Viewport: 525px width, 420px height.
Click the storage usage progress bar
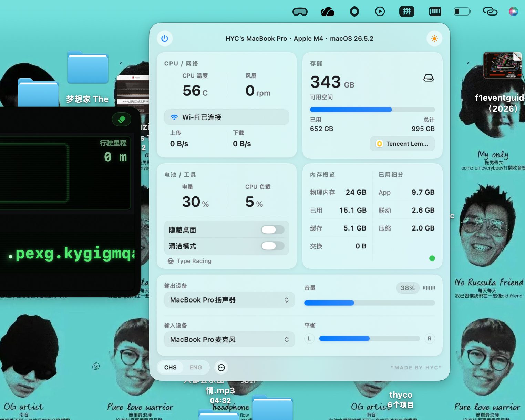372,110
